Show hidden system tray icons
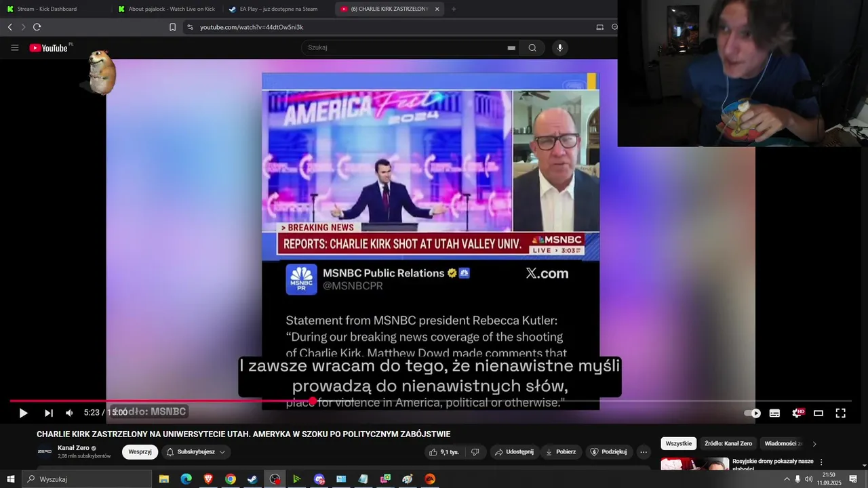The height and width of the screenshot is (488, 868). pyautogui.click(x=787, y=479)
